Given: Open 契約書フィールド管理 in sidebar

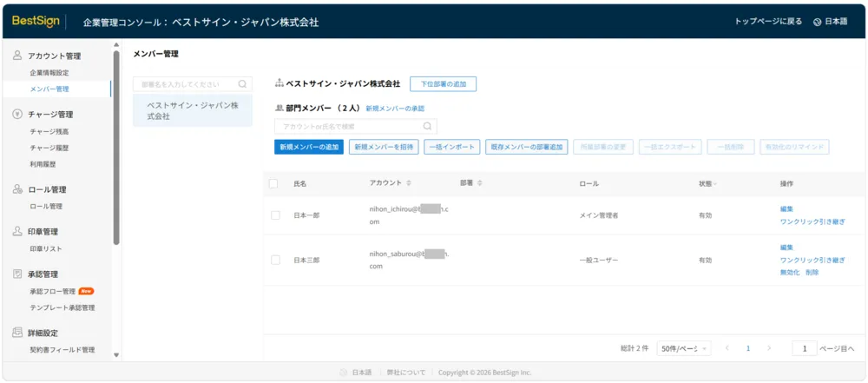Looking at the screenshot, I should (x=62, y=350).
